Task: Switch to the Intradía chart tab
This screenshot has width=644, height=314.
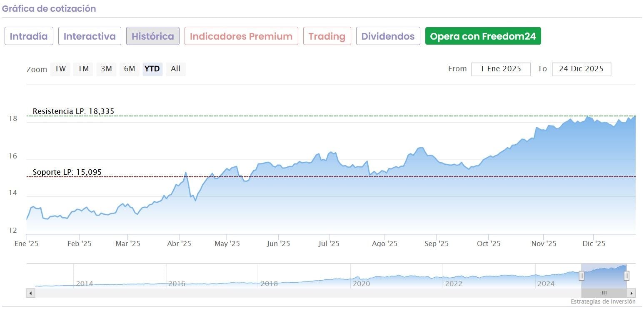Action: [29, 36]
